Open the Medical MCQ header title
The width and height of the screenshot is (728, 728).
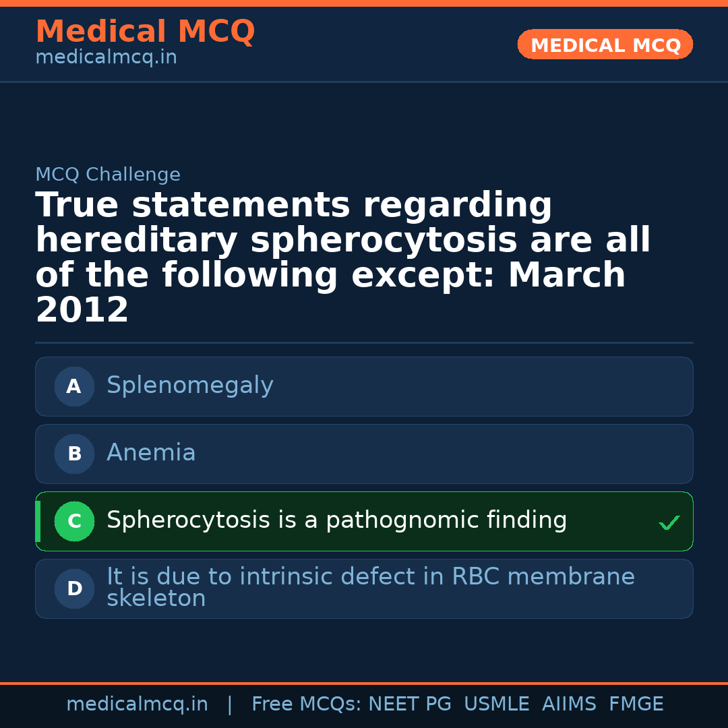click(145, 32)
